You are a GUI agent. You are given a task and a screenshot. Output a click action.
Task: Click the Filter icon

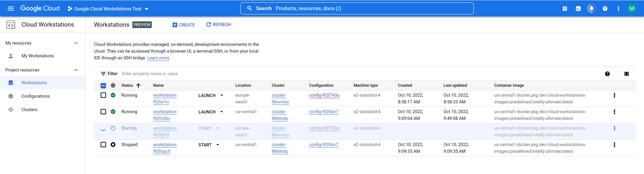coord(103,74)
